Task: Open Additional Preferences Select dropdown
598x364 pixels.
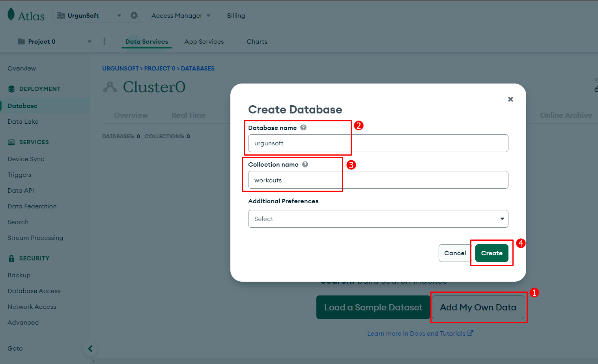Action: click(378, 219)
